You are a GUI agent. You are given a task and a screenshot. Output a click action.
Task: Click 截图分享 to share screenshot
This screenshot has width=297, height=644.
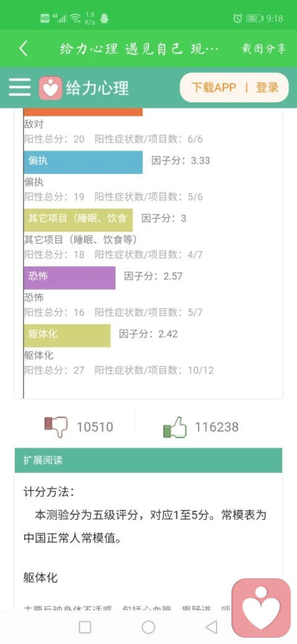coord(263,49)
